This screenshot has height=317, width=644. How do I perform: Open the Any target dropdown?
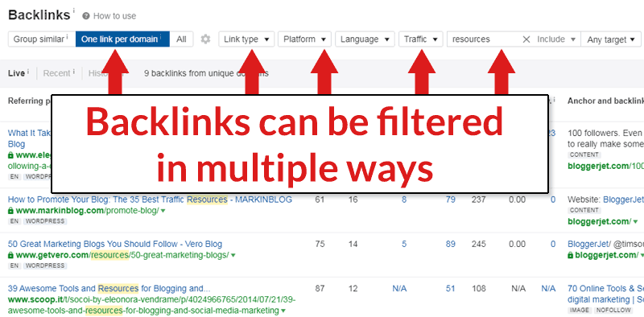click(611, 39)
